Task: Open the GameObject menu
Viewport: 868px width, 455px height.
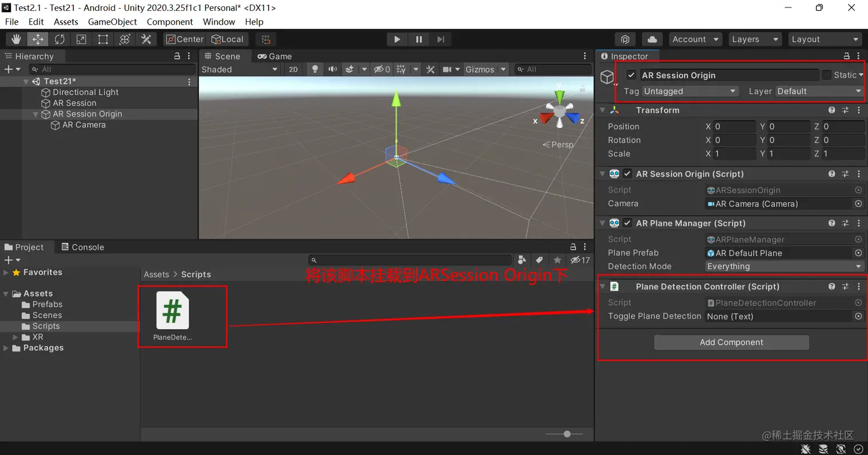Action: point(113,21)
